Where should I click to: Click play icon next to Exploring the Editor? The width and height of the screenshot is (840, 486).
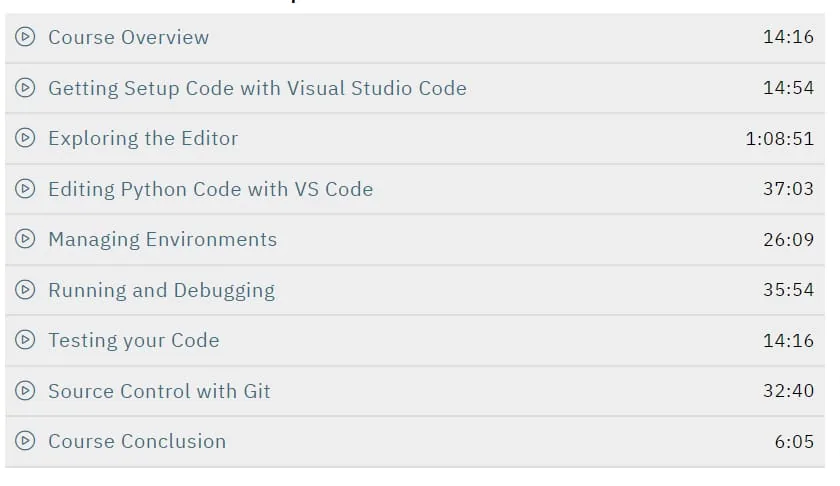(25, 138)
